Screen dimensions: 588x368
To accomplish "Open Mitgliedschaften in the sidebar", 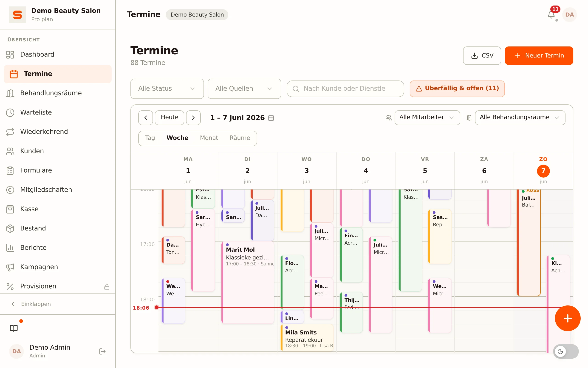I will [58, 190].
